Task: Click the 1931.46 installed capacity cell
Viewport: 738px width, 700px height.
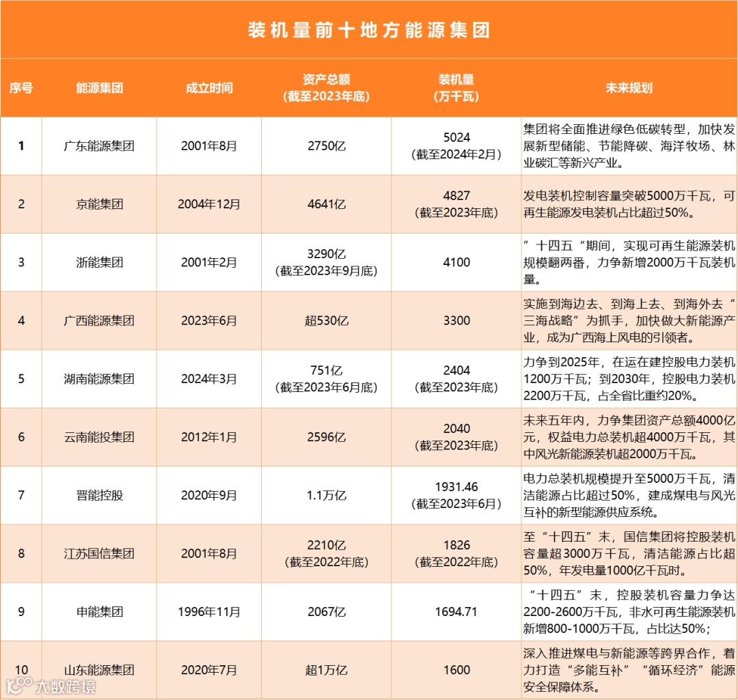Action: [456, 495]
